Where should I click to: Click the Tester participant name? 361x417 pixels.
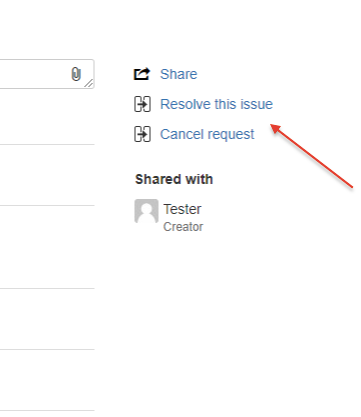click(x=182, y=209)
